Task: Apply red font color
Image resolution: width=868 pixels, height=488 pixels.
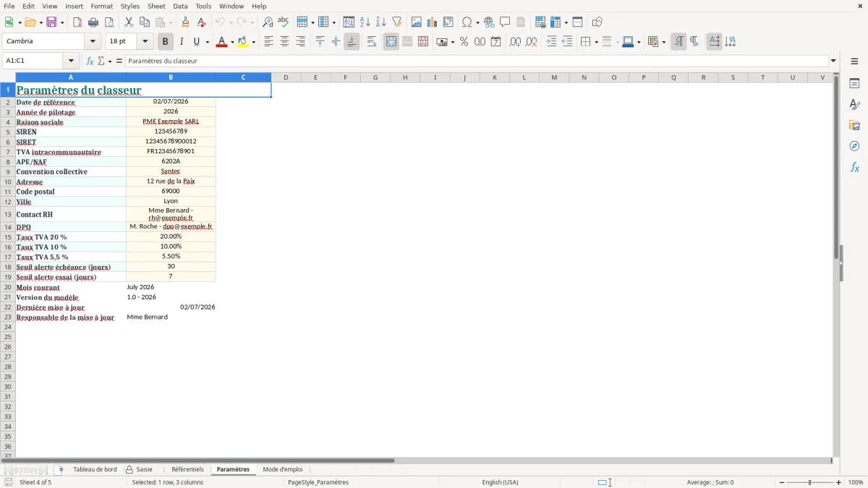Action: (x=221, y=41)
